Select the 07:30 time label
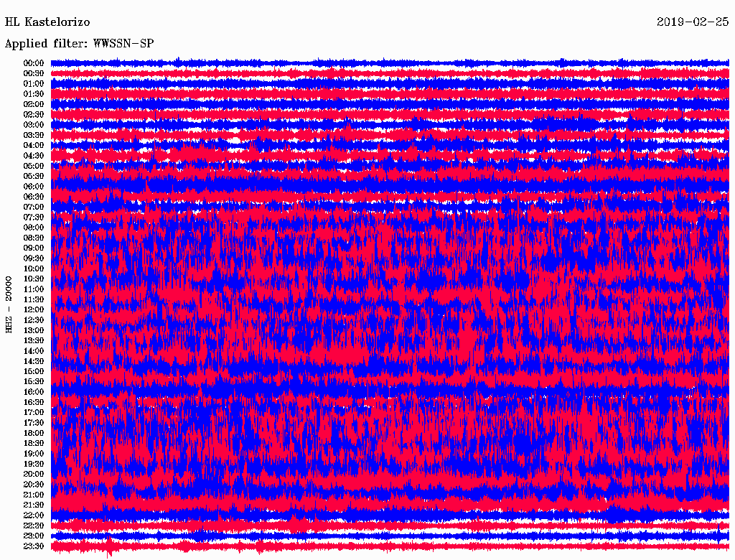 [34, 217]
